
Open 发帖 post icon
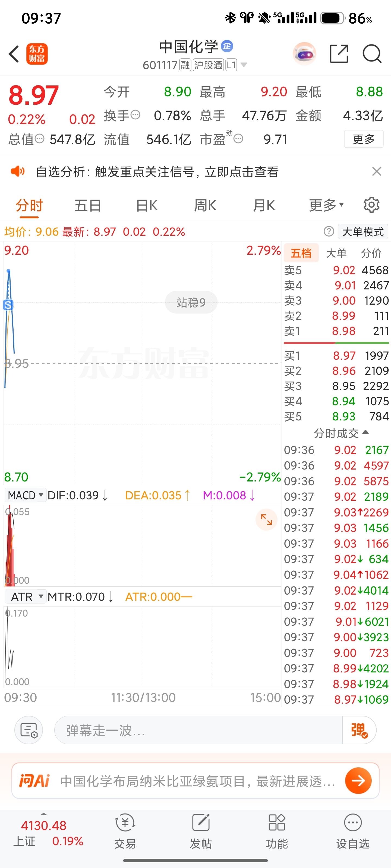click(x=201, y=831)
